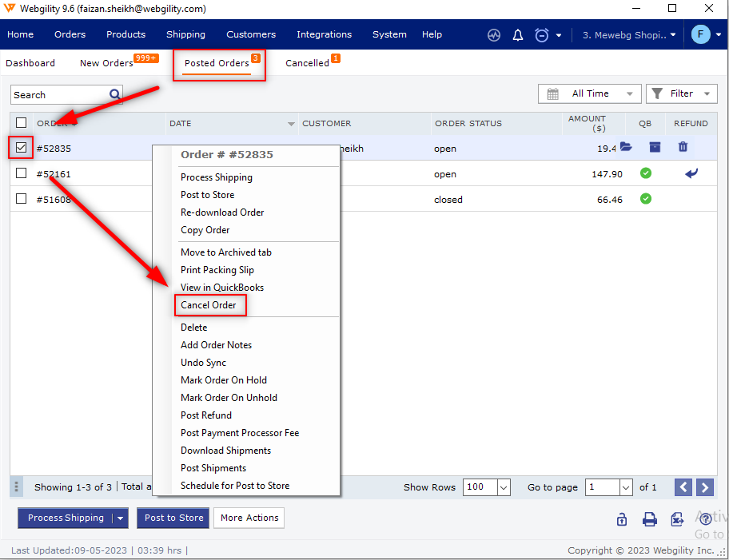Click the search magnifier icon
Image resolution: width=729 pixels, height=560 pixels.
[x=115, y=94]
